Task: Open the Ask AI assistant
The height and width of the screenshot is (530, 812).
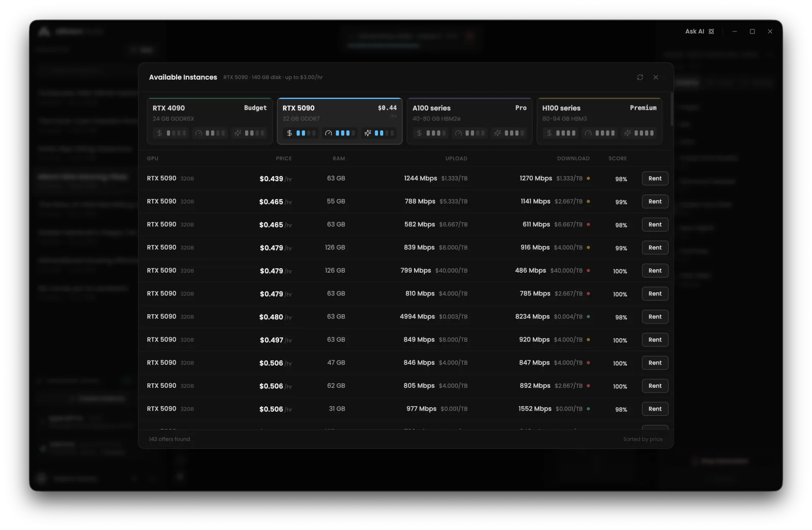Action: 700,31
